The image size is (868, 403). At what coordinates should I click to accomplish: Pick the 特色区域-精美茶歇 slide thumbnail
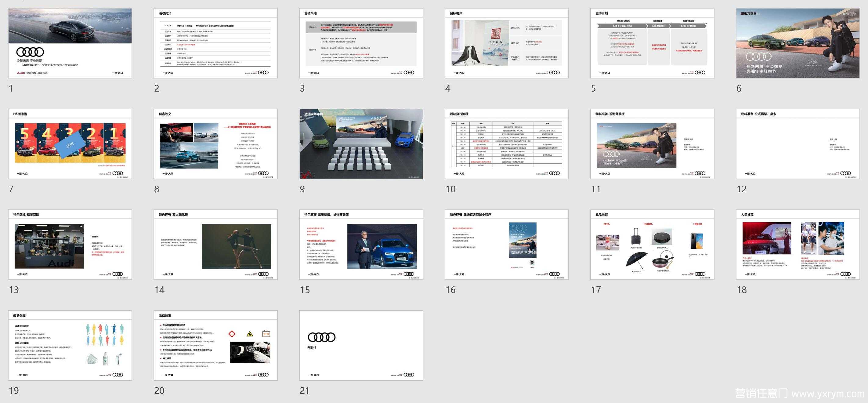click(70, 245)
